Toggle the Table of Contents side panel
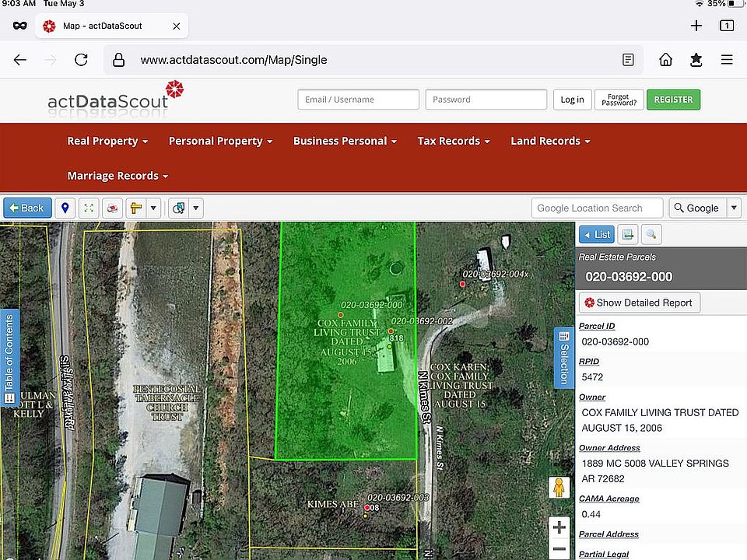Viewport: 747px width, 560px height. pyautogui.click(x=9, y=358)
